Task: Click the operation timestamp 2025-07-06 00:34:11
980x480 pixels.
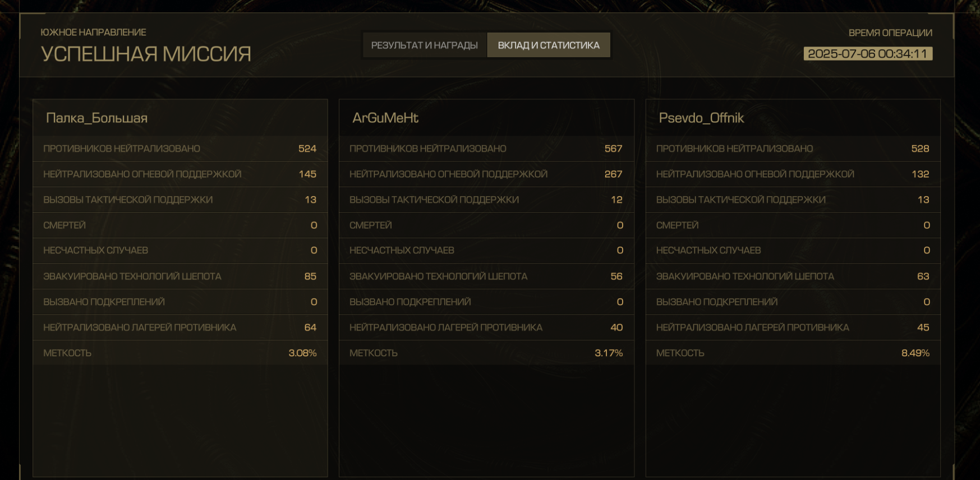Action: pos(868,54)
